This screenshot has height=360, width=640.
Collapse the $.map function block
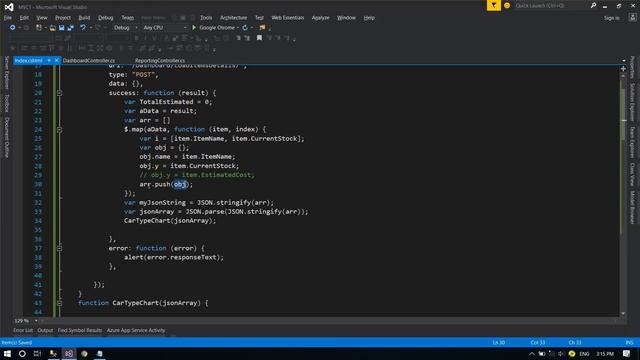tap(60, 129)
